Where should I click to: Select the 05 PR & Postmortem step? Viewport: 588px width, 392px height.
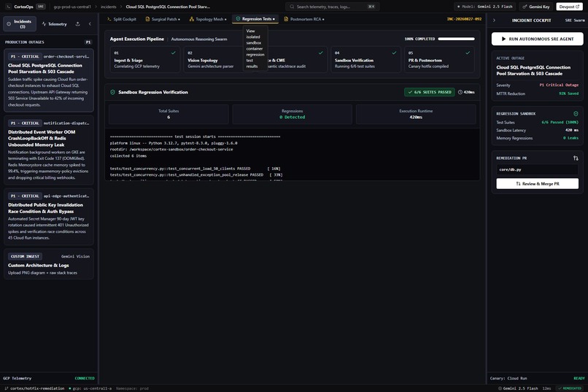click(x=439, y=60)
